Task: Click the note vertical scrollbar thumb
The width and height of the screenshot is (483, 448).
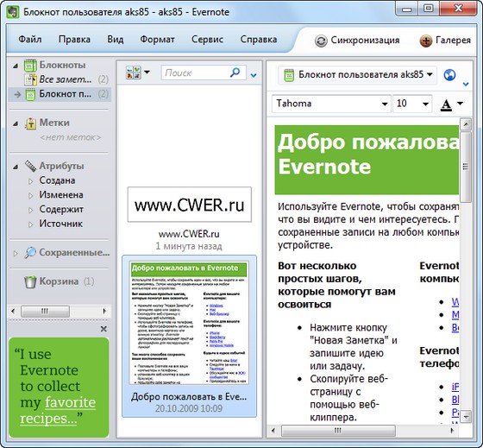Action: click(x=466, y=167)
